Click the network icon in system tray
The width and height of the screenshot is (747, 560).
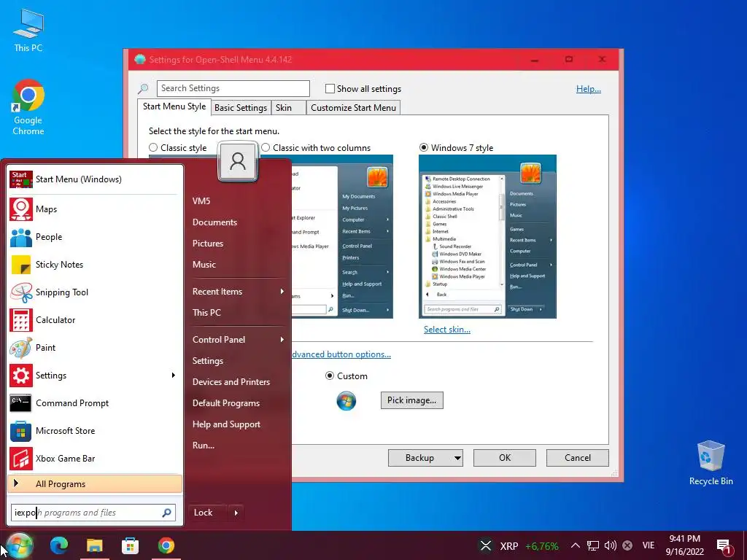pos(592,545)
